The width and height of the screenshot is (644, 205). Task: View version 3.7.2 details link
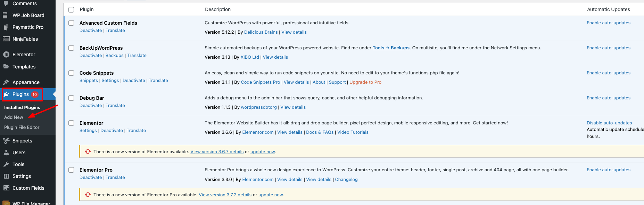pyautogui.click(x=225, y=195)
